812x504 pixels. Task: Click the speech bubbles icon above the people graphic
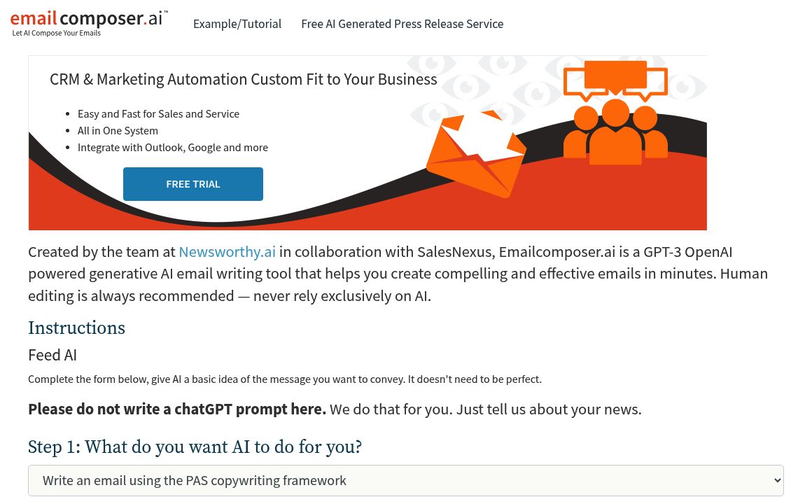(x=615, y=77)
